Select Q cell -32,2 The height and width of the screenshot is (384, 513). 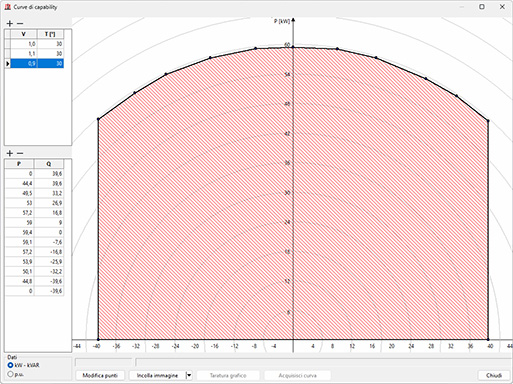click(x=49, y=272)
